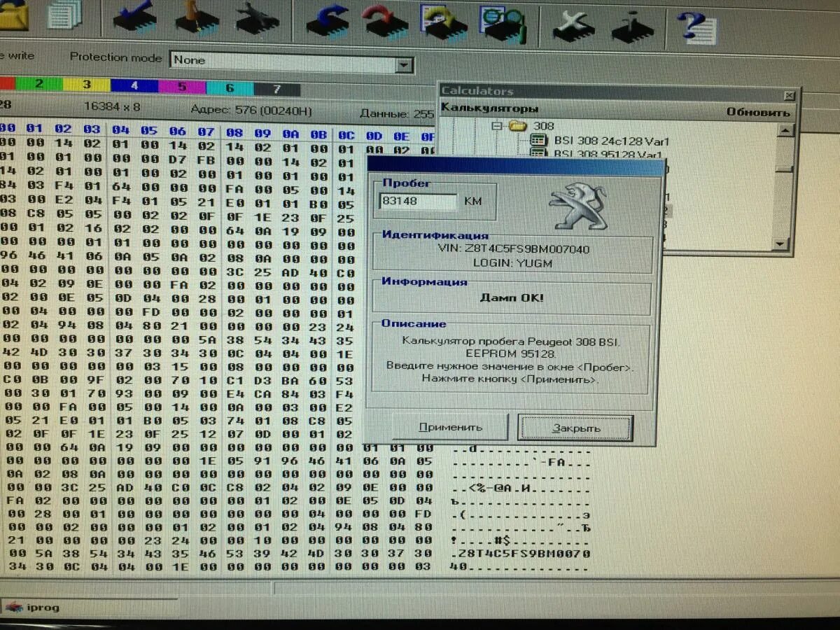This screenshot has height=630, width=840.
Task: Click the Применить button
Action: point(450,427)
